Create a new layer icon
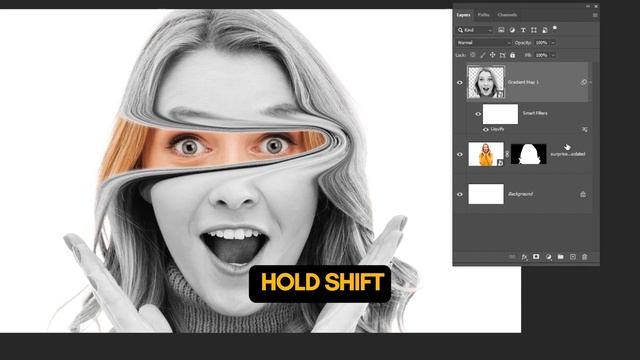The height and width of the screenshot is (360, 640). [x=573, y=257]
